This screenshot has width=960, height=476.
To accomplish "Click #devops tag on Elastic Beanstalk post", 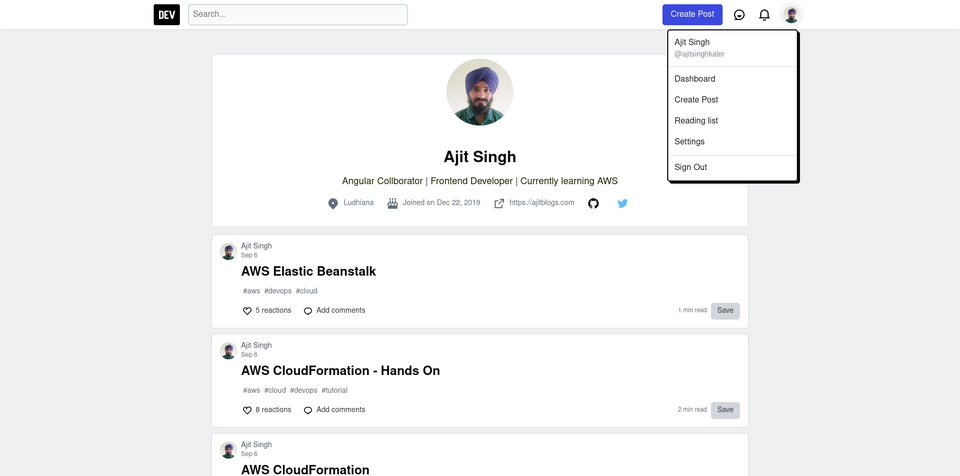I will [278, 291].
